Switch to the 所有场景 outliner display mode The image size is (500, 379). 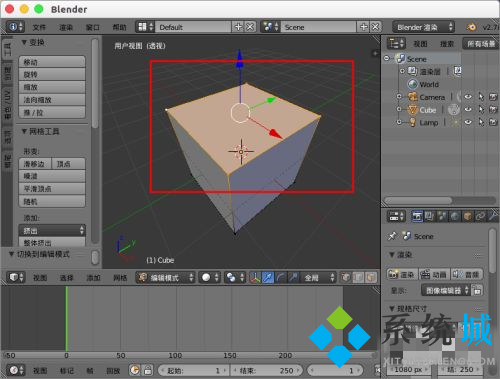[x=480, y=44]
